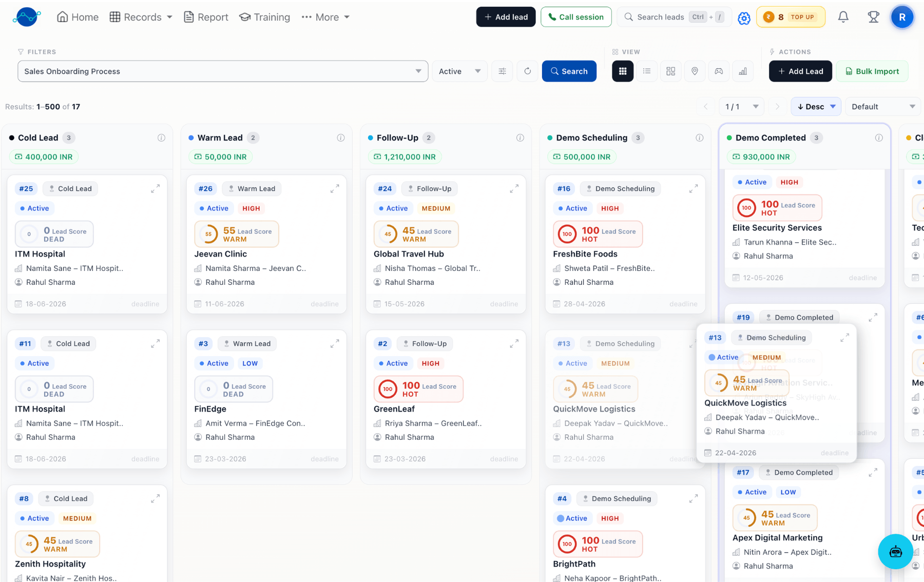Focus the Search leads field

coord(674,17)
